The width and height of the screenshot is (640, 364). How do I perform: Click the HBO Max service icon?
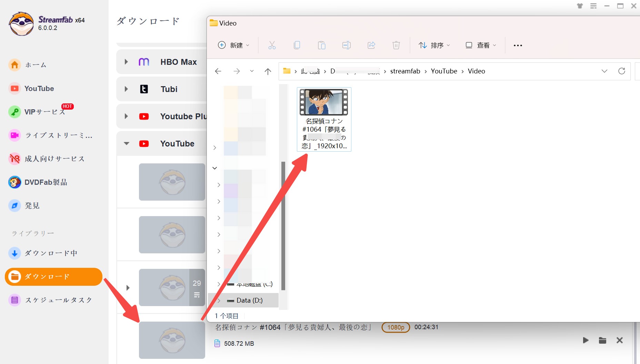tap(144, 62)
